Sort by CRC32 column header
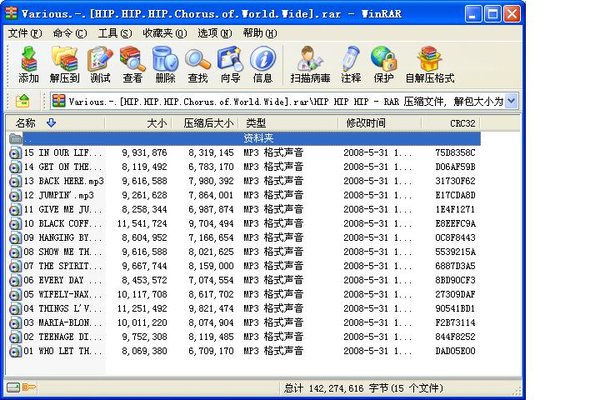The width and height of the screenshot is (600, 400). (451, 123)
